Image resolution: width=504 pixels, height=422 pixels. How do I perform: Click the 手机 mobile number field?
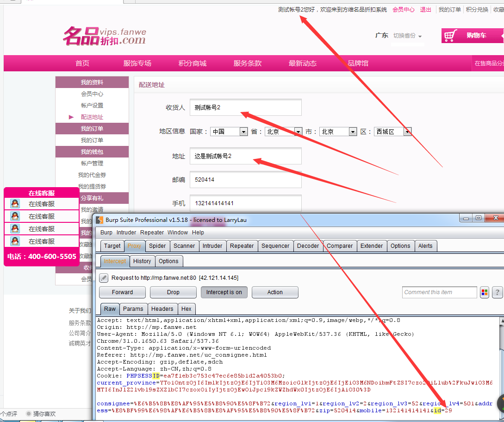point(246,203)
